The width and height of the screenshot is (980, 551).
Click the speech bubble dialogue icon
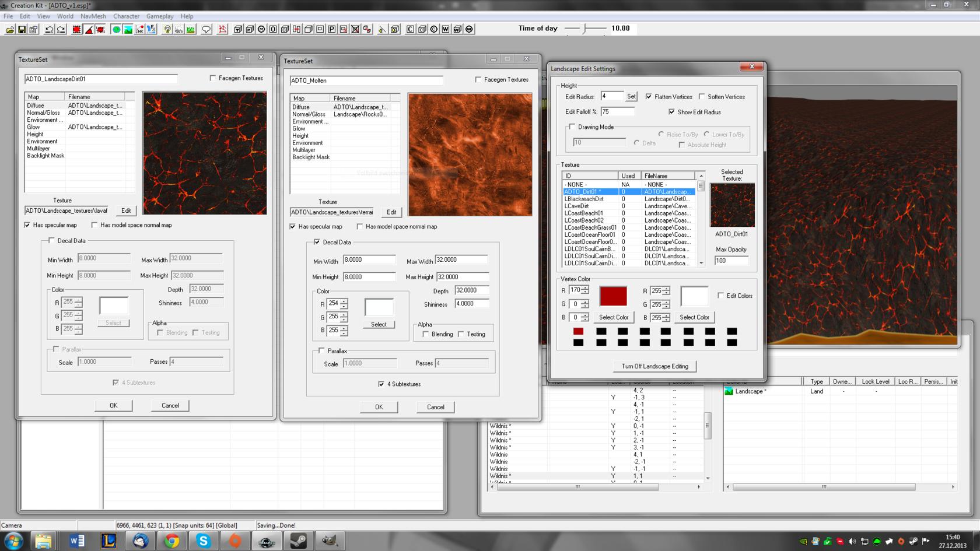click(206, 29)
